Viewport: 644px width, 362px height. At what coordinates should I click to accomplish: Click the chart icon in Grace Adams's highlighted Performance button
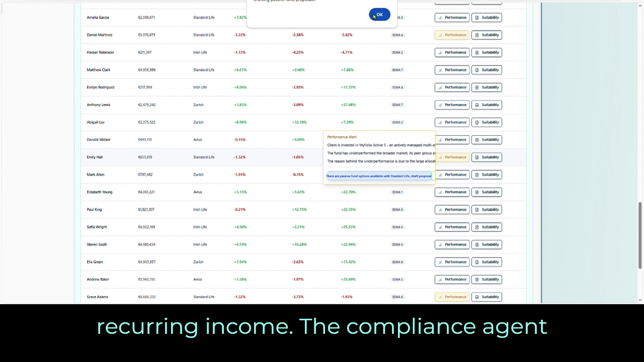[x=440, y=297]
